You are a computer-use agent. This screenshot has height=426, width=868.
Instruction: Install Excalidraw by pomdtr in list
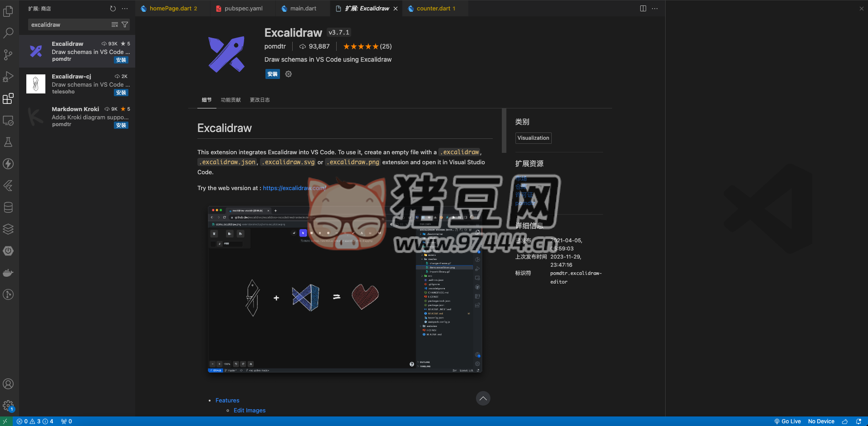click(x=121, y=60)
